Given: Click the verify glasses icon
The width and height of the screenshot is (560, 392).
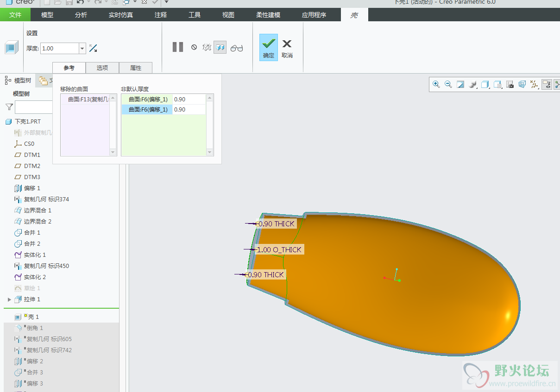Looking at the screenshot, I should pos(237,48).
